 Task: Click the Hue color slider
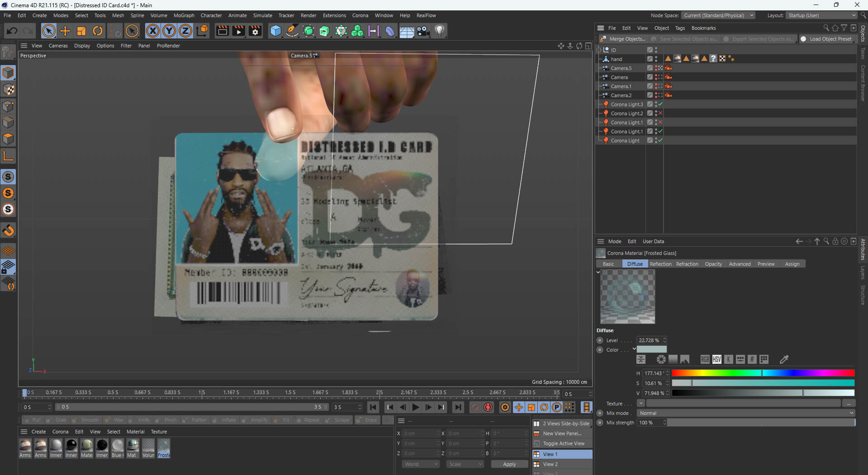point(763,373)
